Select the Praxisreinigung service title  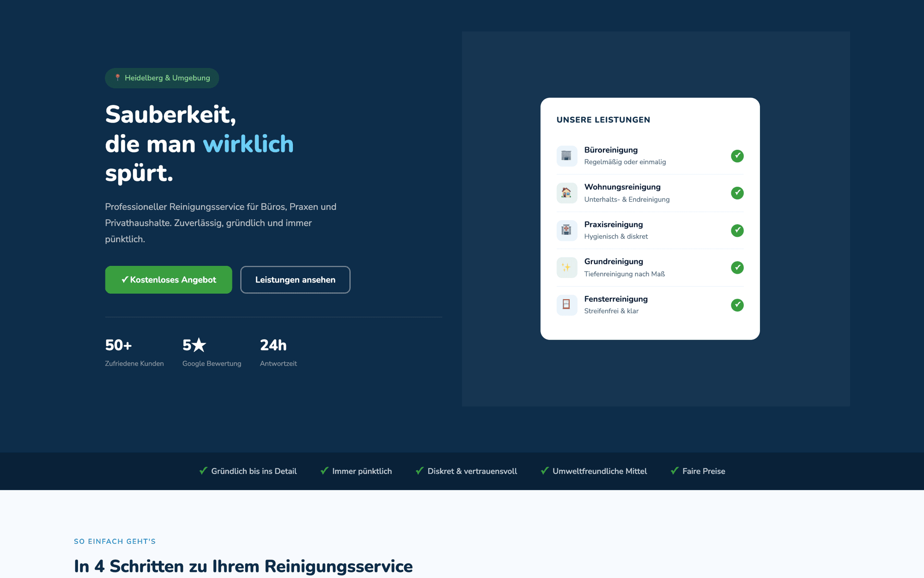[614, 224]
